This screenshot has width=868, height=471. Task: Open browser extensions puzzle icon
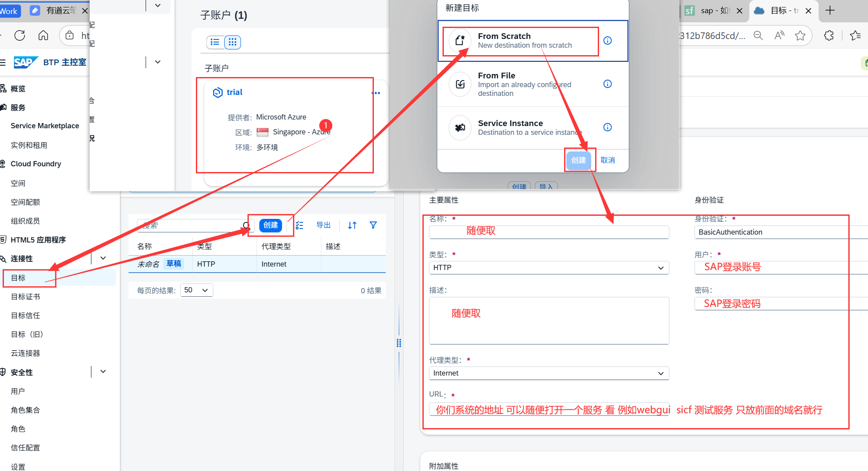[x=829, y=35]
